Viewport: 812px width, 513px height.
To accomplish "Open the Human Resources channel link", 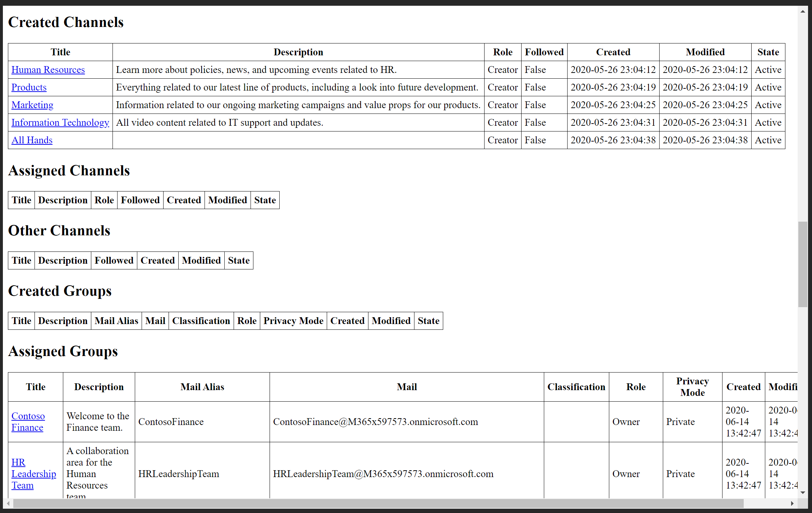I will coord(48,70).
